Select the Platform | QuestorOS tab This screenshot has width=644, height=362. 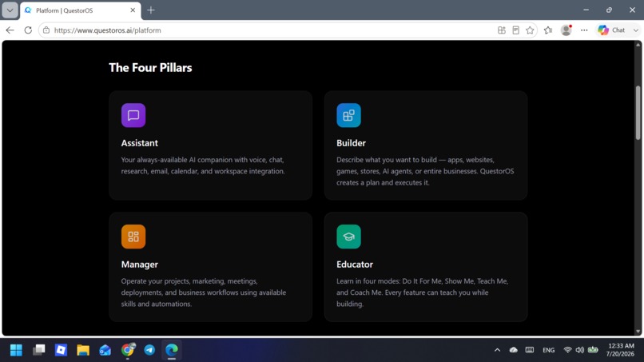[78, 10]
